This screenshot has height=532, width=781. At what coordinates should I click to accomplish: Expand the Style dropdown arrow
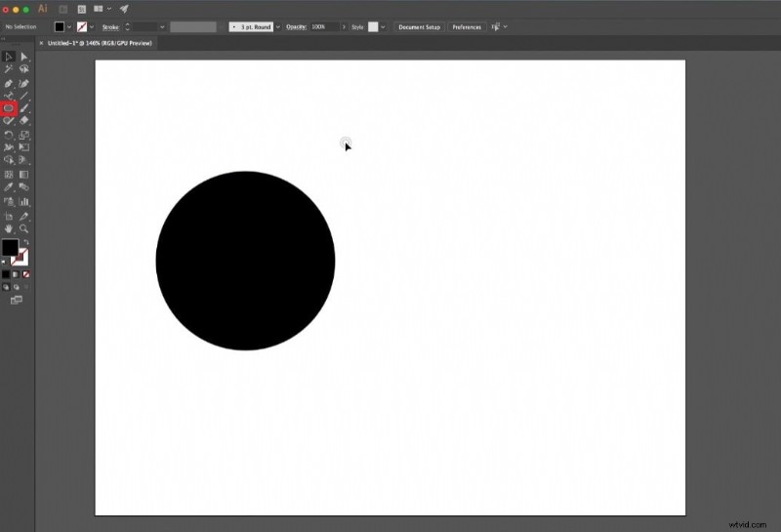pos(383,27)
